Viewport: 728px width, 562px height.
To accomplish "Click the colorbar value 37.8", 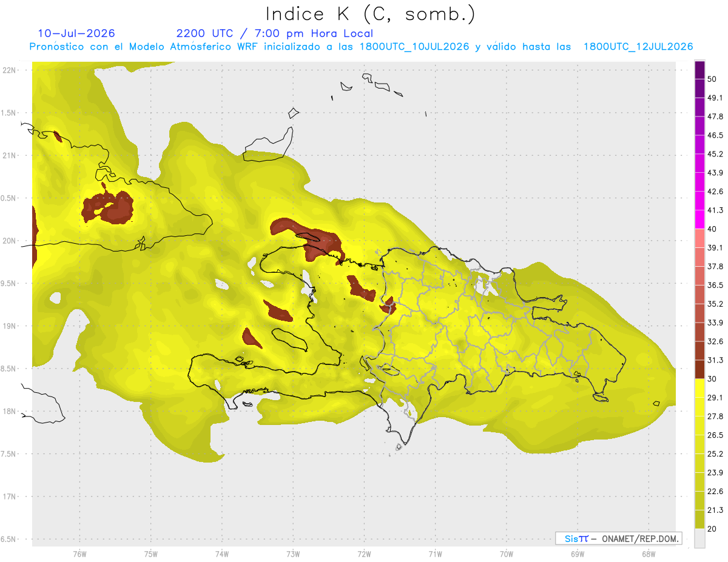I will (x=716, y=266).
